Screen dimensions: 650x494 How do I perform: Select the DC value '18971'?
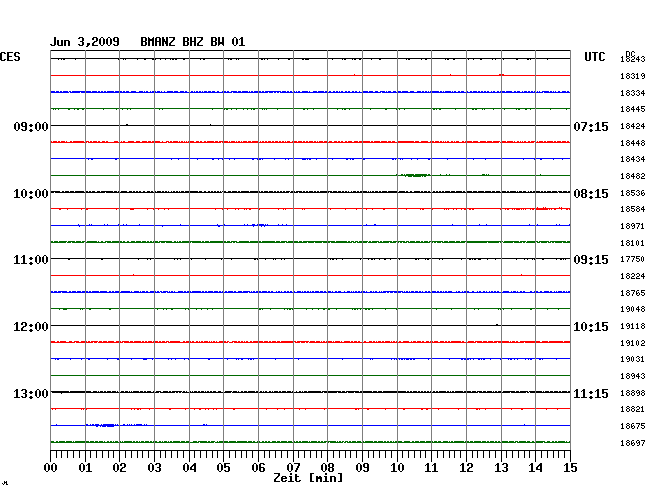tap(633, 226)
